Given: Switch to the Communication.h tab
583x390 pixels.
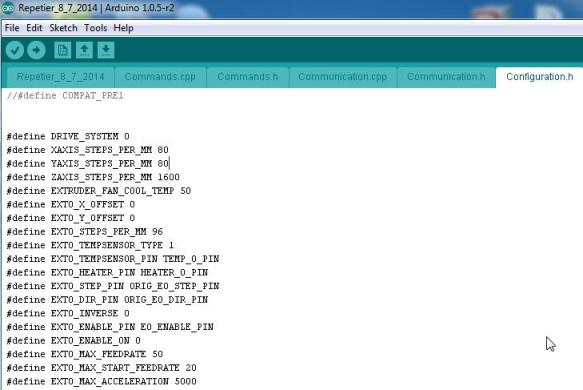Looking at the screenshot, I should pyautogui.click(x=446, y=77).
